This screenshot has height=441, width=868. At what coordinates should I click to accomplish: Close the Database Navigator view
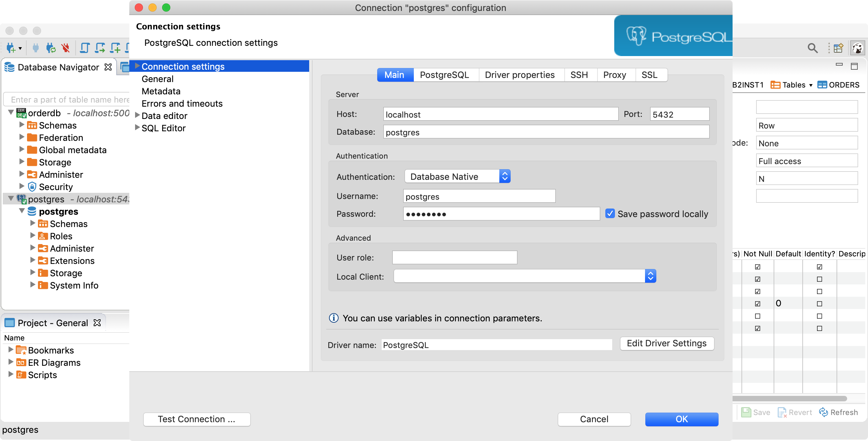coord(108,67)
